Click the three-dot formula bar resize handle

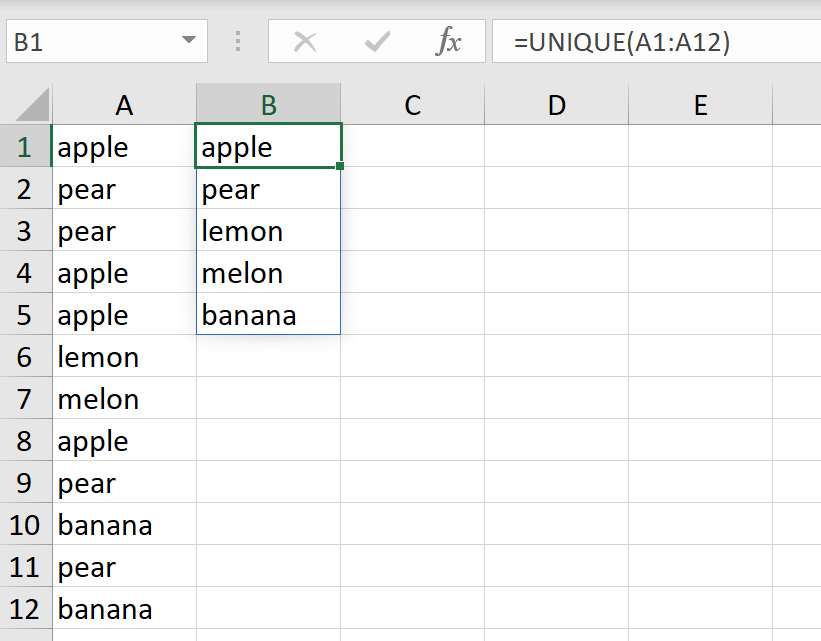point(238,42)
